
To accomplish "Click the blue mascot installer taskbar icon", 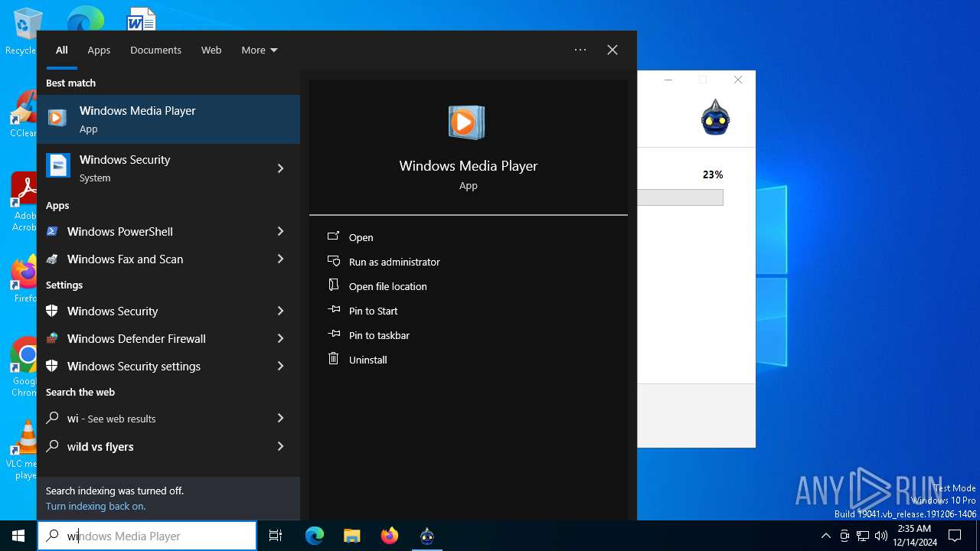I will point(427,536).
